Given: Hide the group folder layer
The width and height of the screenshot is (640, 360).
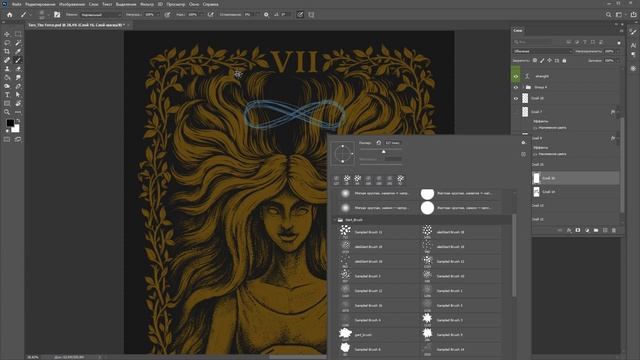Looking at the screenshot, I should click(x=516, y=87).
